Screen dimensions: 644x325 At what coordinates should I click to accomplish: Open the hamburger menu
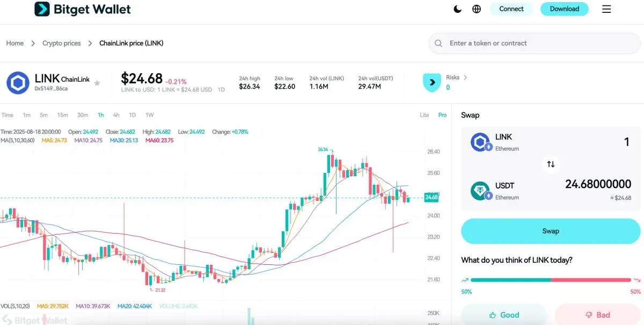(x=606, y=9)
